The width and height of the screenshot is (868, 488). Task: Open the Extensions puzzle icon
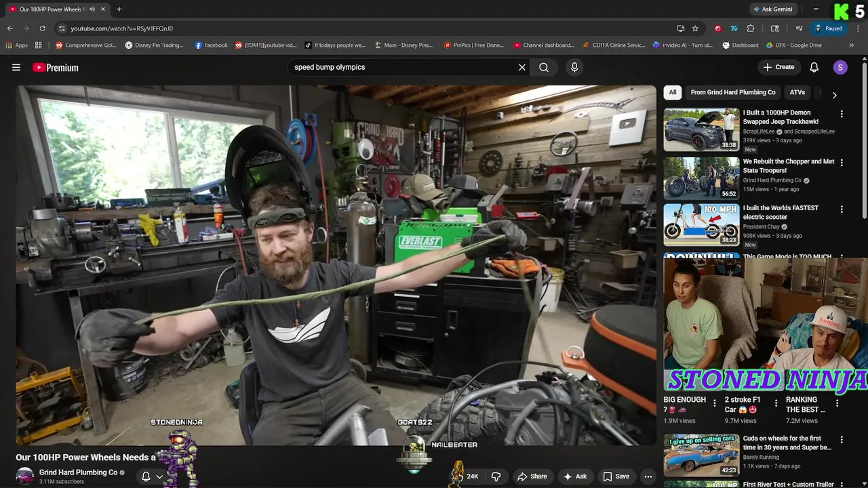point(750,28)
